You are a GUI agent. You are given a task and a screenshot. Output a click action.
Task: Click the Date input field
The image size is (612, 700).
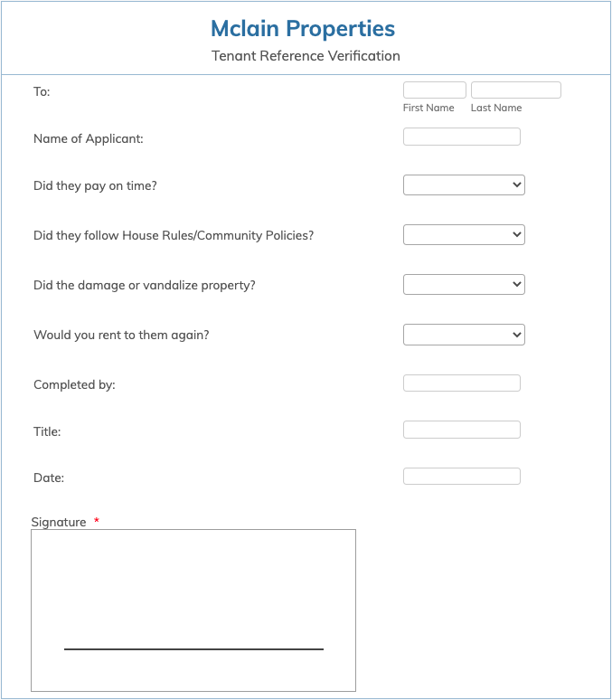[462, 477]
